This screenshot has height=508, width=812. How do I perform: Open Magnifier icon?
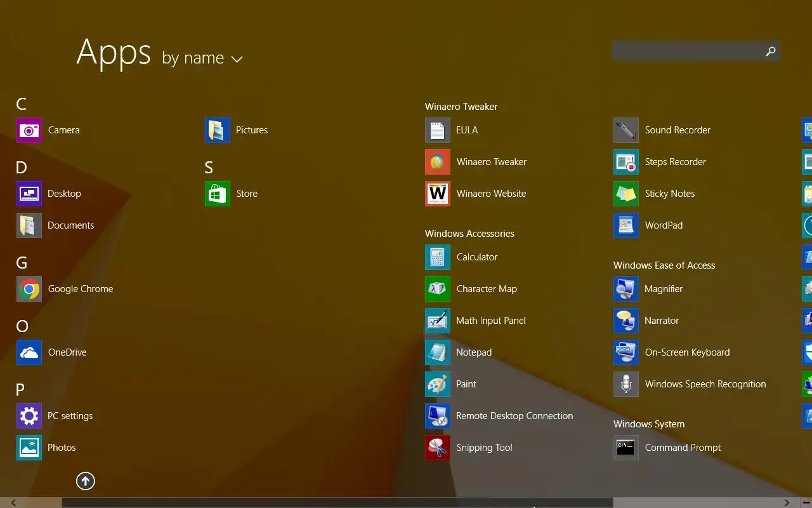(x=626, y=289)
